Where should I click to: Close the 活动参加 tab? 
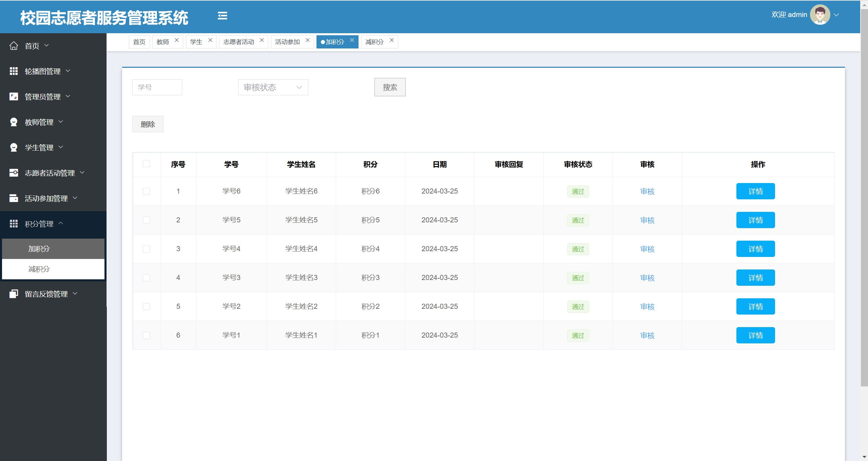308,40
